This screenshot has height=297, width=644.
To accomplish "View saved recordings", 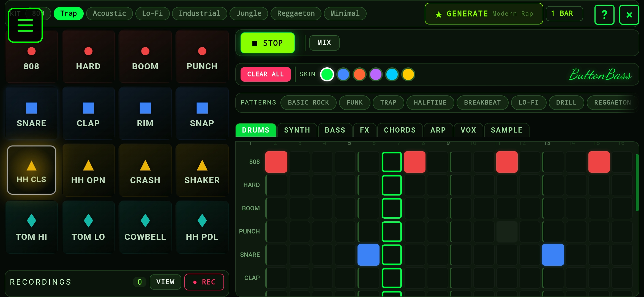I will 165,282.
